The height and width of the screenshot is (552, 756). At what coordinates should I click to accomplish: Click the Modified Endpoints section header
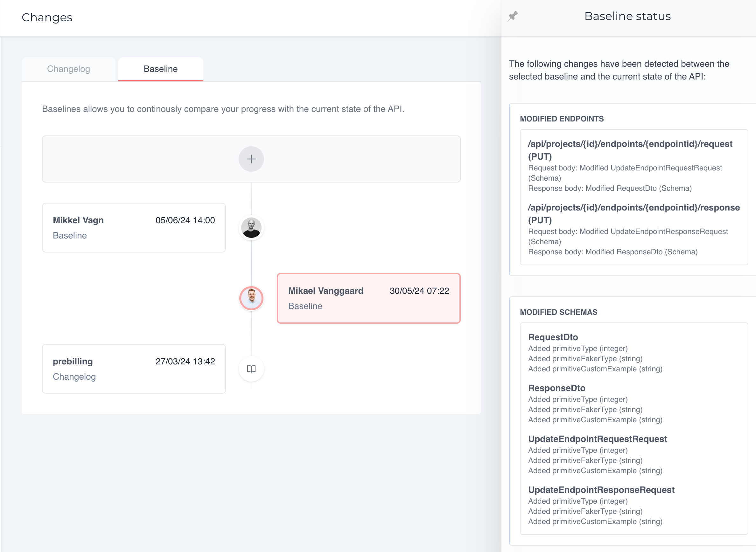[x=562, y=119]
